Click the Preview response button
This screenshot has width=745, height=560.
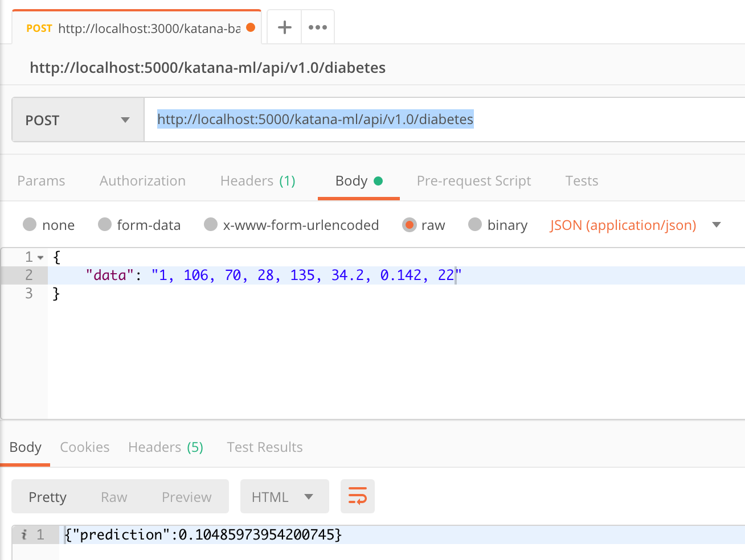coord(186,496)
